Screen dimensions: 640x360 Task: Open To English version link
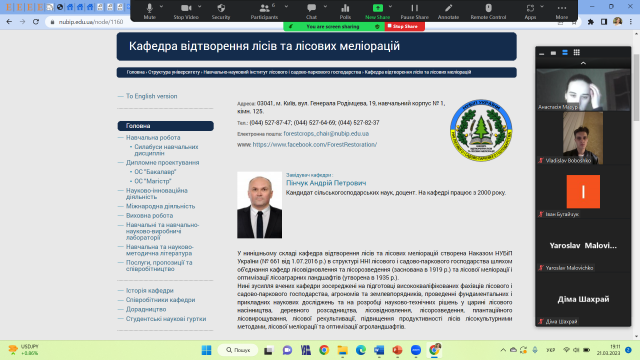(x=151, y=96)
